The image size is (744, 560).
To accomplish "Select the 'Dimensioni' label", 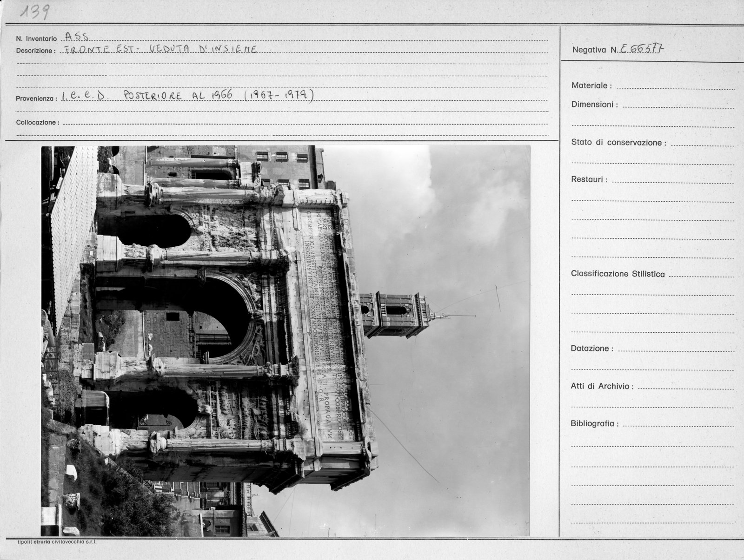I will [594, 105].
